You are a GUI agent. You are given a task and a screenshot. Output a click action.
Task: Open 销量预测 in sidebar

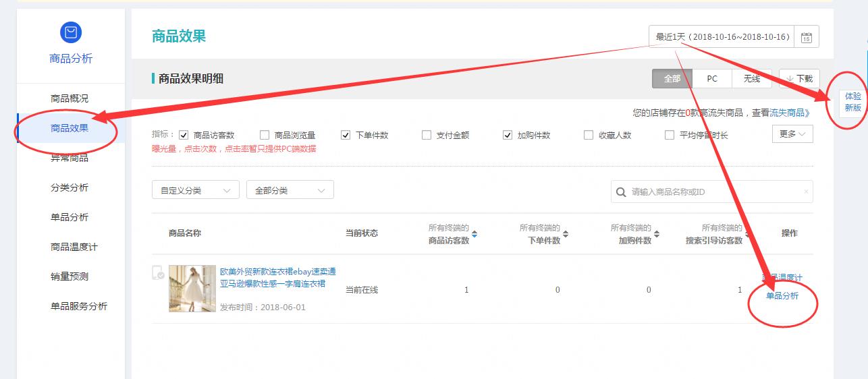point(70,276)
